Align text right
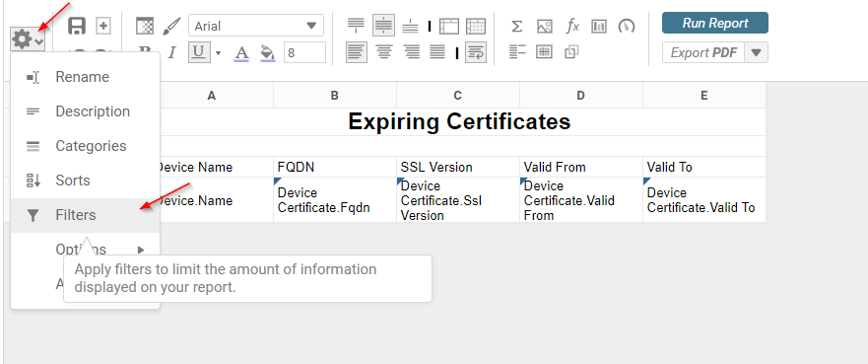The width and height of the screenshot is (868, 364). [x=411, y=52]
